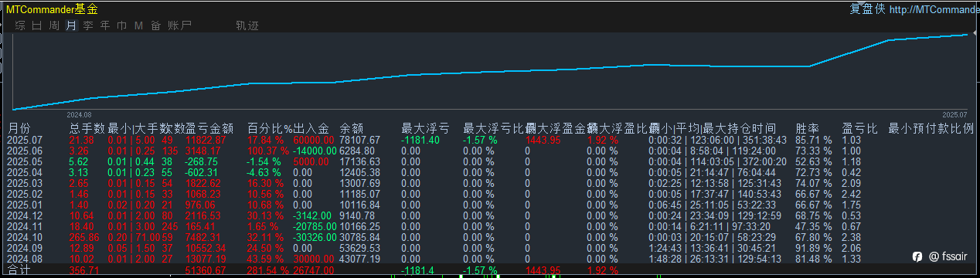The height and width of the screenshot is (278, 980).
Task: Click deposit value 60000.00
Action: [x=315, y=140]
